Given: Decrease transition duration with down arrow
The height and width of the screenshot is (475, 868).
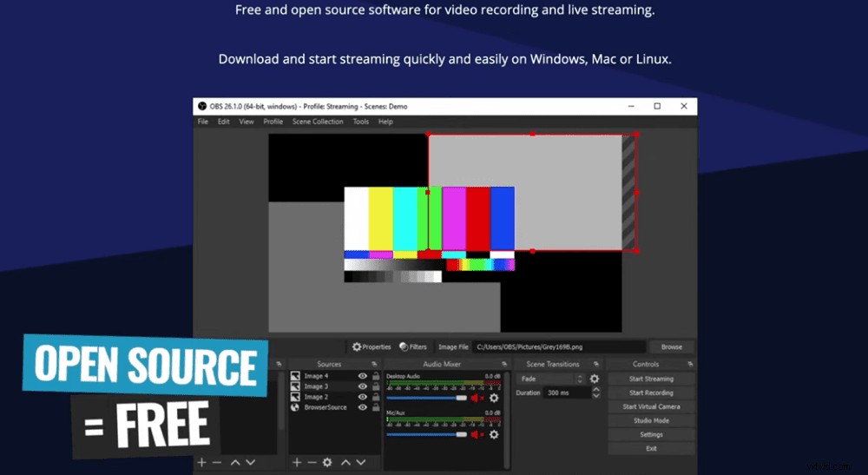Looking at the screenshot, I should point(595,396).
